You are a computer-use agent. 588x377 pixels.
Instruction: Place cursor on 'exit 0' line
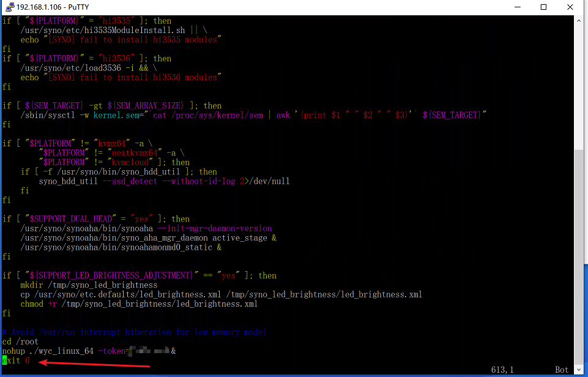click(x=16, y=361)
